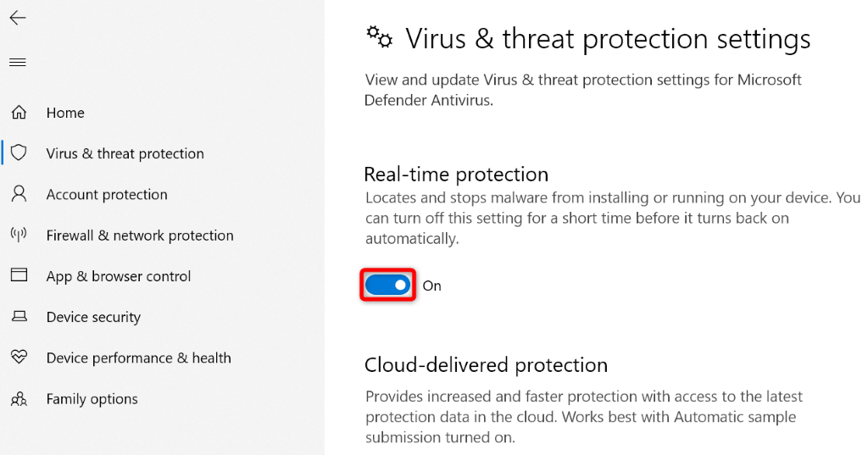Click the Home house icon

tap(19, 113)
